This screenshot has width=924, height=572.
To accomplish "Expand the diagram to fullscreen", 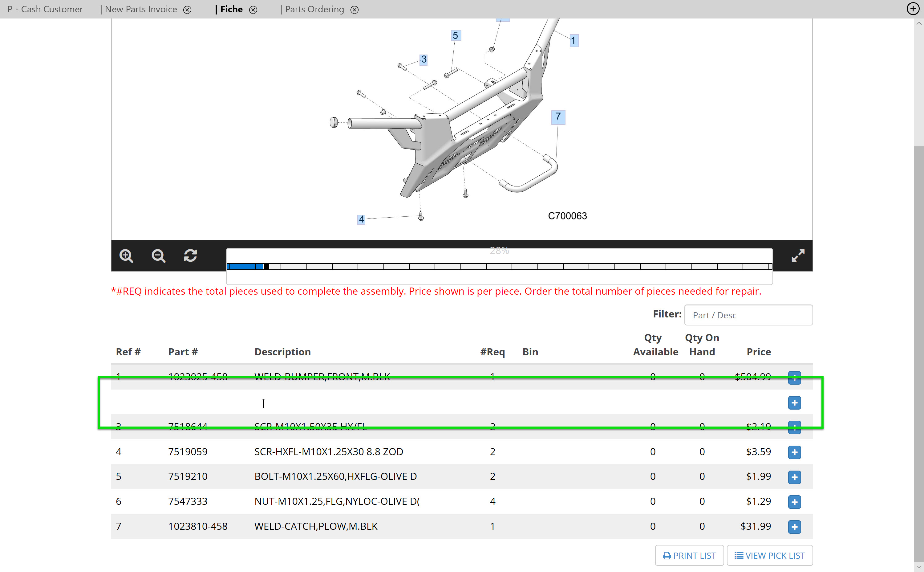I will pyautogui.click(x=798, y=256).
